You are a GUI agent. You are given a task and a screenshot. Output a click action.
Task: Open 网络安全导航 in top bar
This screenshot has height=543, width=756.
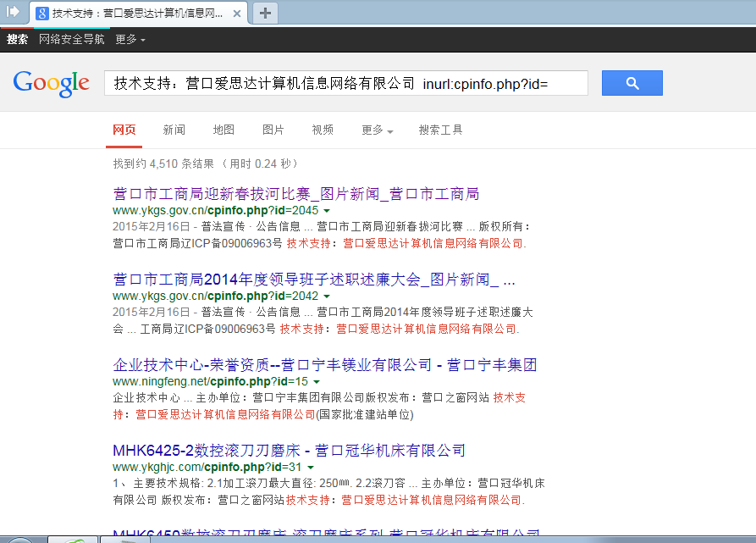72,39
